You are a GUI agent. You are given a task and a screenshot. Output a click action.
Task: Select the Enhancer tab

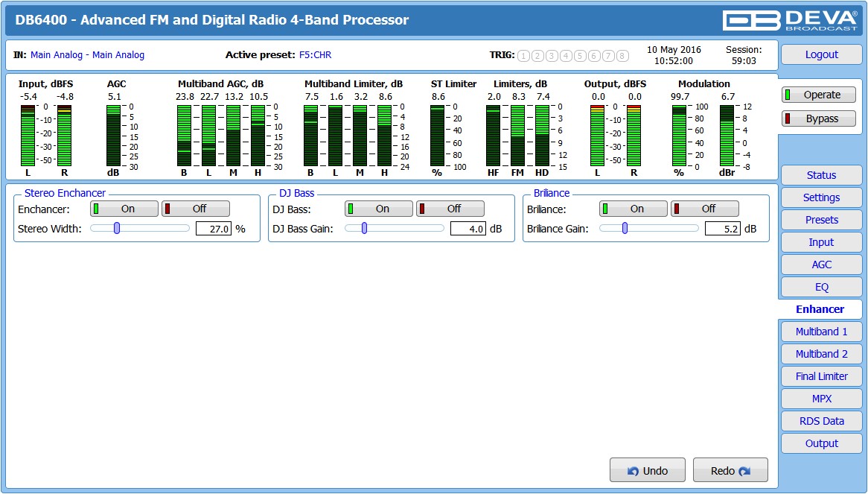coord(820,309)
